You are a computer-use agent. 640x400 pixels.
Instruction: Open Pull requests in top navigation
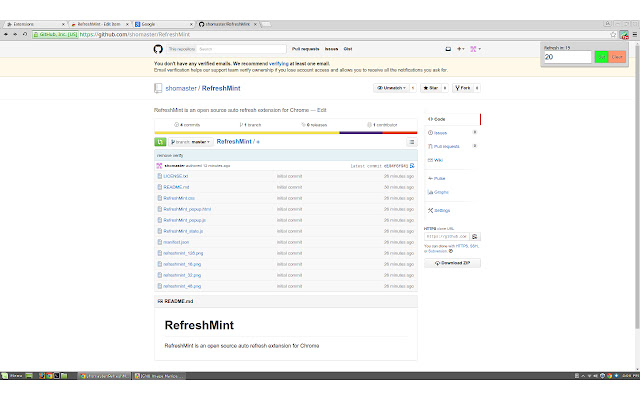[305, 49]
